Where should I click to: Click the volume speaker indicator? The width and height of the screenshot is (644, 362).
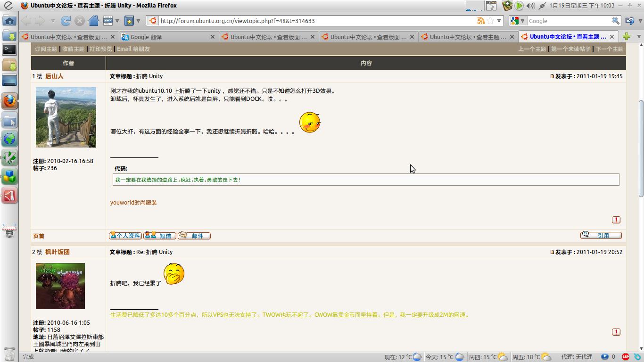[x=530, y=6]
